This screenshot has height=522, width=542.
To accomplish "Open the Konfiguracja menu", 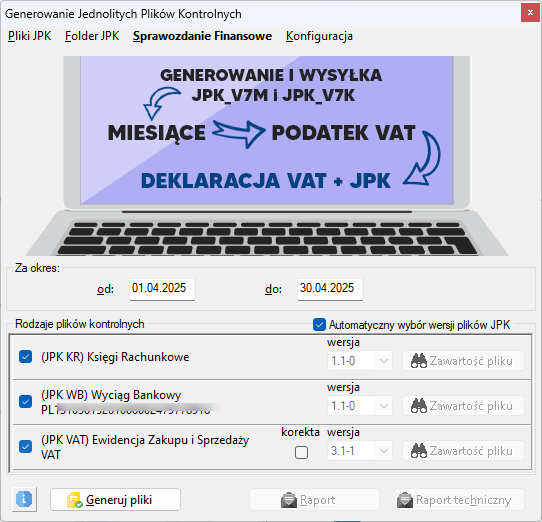I will tap(319, 36).
